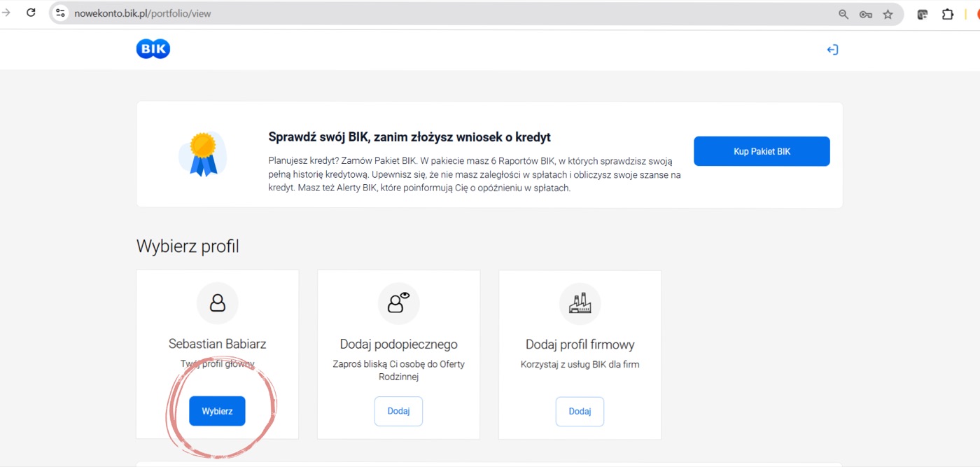Open the saved passwords key icon
The image size is (980, 467).
(866, 14)
